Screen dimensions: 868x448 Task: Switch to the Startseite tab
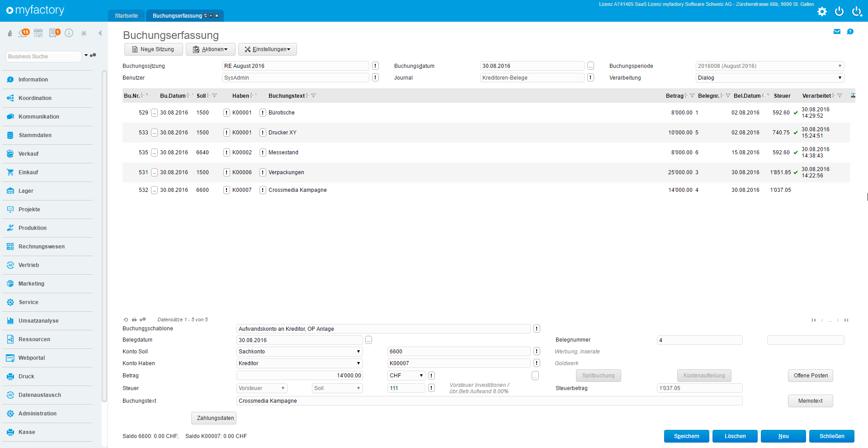click(x=126, y=16)
